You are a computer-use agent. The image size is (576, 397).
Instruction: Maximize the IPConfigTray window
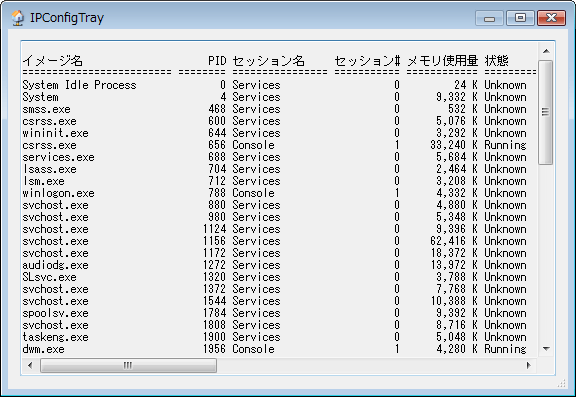click(x=520, y=18)
